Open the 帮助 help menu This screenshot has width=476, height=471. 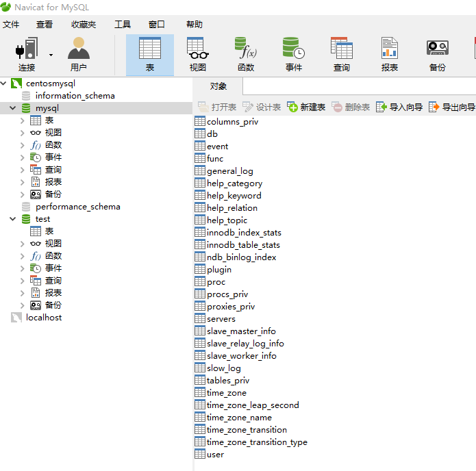[x=195, y=24]
